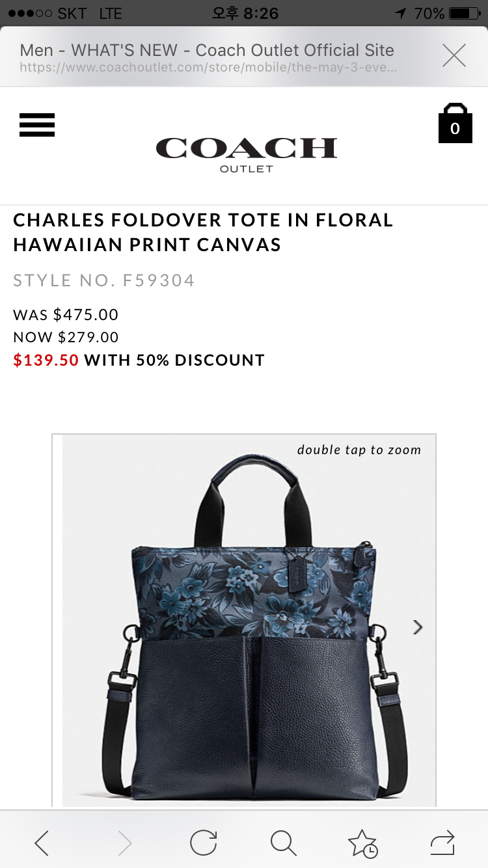This screenshot has width=488, height=868.
Task: Tap the floral tote product photo
Action: coord(249,621)
